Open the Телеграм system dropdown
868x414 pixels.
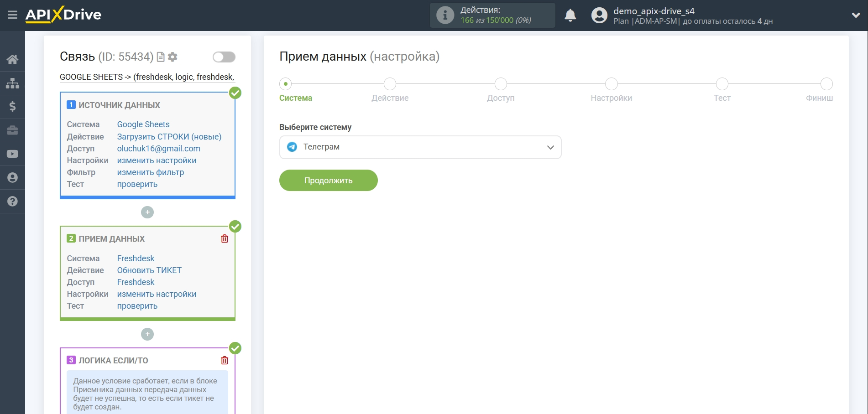[x=420, y=147]
